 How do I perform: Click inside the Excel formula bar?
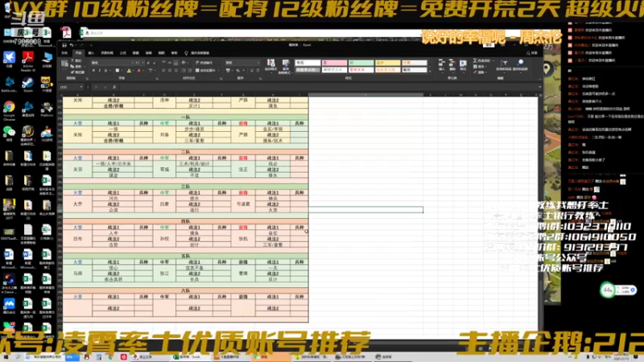[327, 87]
